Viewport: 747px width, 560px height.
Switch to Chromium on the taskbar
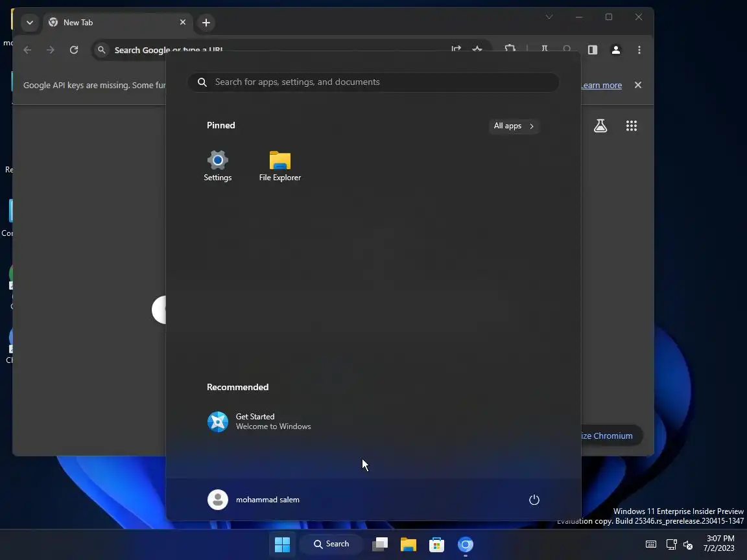(x=466, y=544)
